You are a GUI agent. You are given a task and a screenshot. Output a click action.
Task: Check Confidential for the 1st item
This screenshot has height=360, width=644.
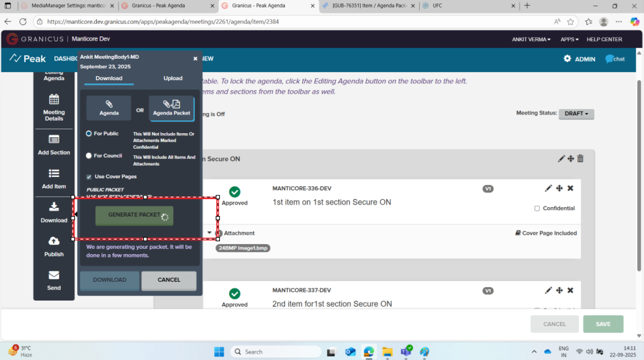tap(537, 208)
